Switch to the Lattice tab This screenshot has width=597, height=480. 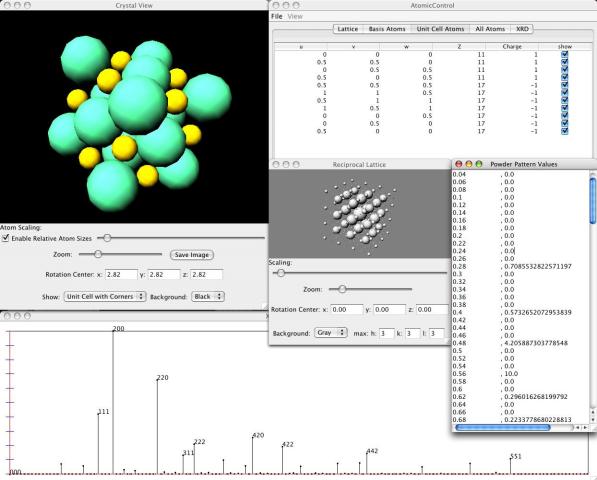click(x=348, y=29)
